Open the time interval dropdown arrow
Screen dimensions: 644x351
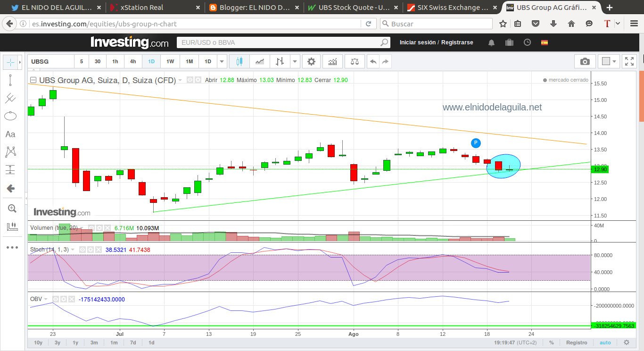point(223,61)
